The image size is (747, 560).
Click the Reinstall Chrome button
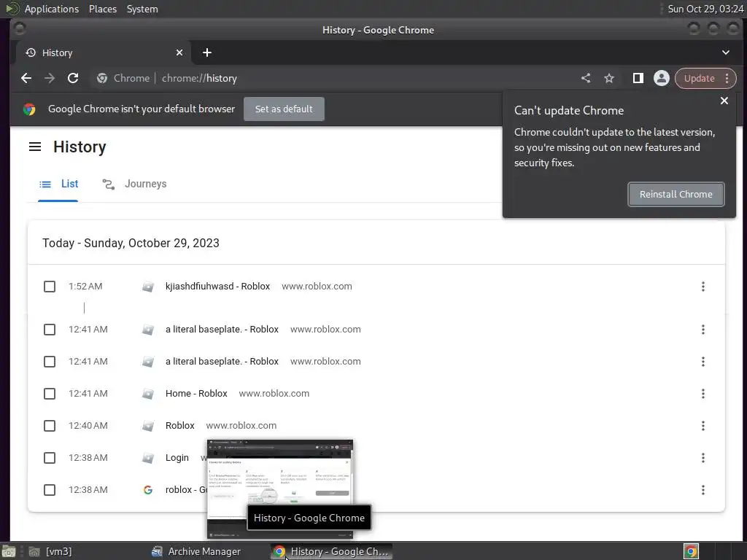tap(676, 194)
